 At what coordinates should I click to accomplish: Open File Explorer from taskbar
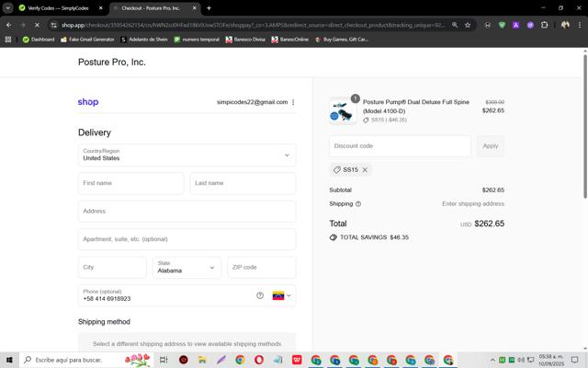(x=202, y=360)
